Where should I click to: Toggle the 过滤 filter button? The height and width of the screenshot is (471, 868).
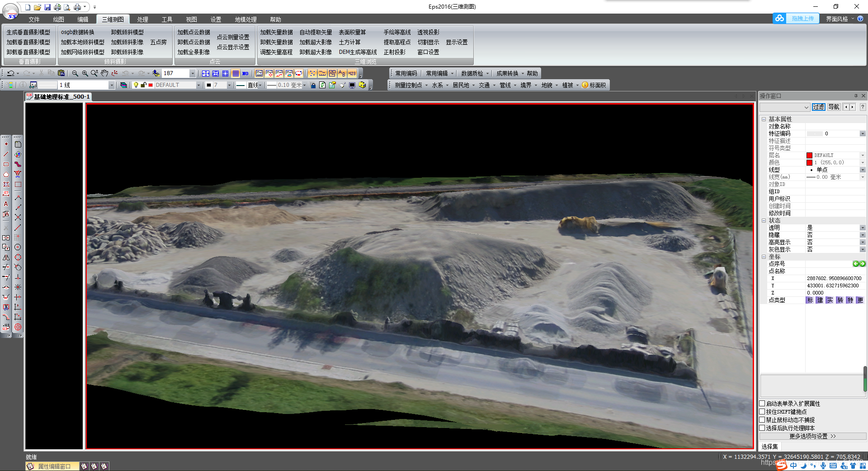819,107
